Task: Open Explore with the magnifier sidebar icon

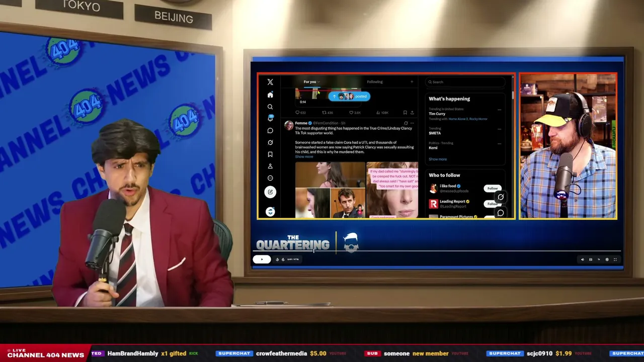Action: pyautogui.click(x=270, y=107)
